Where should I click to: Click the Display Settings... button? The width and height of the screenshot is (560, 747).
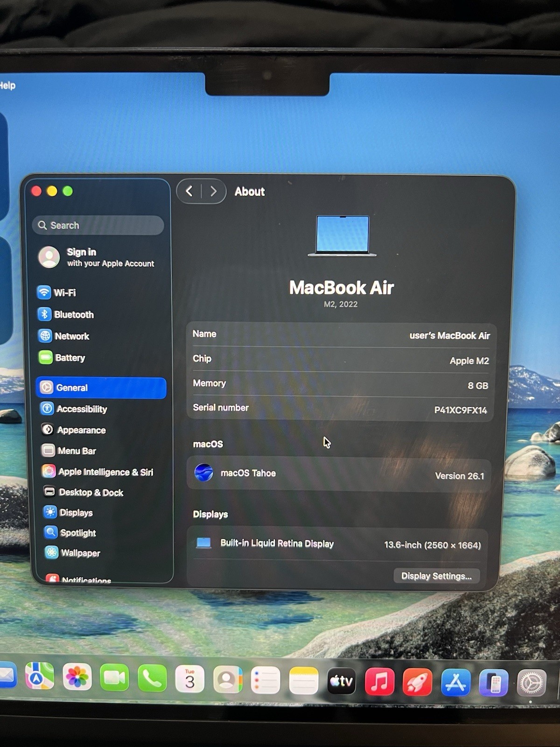[436, 576]
